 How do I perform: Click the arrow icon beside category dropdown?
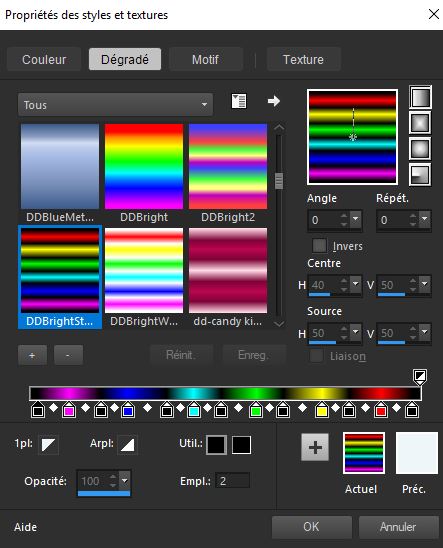274,101
